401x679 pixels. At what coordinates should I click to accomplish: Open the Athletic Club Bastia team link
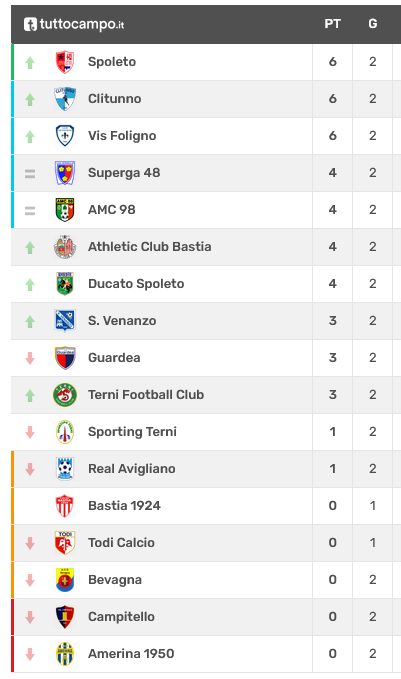pos(150,247)
